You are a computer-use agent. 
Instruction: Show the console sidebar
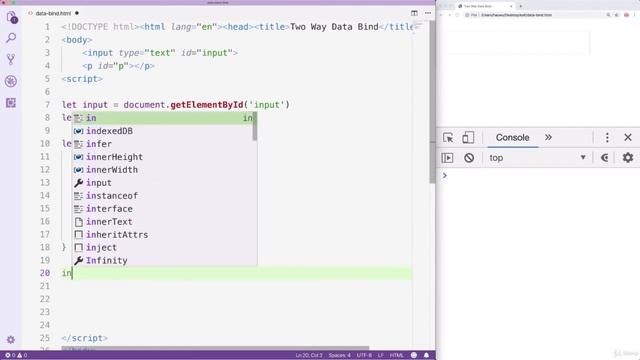[x=447, y=158]
